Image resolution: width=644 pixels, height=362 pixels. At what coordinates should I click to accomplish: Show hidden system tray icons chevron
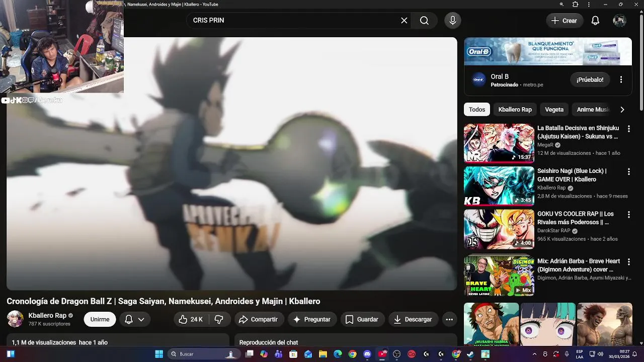tap(534, 354)
